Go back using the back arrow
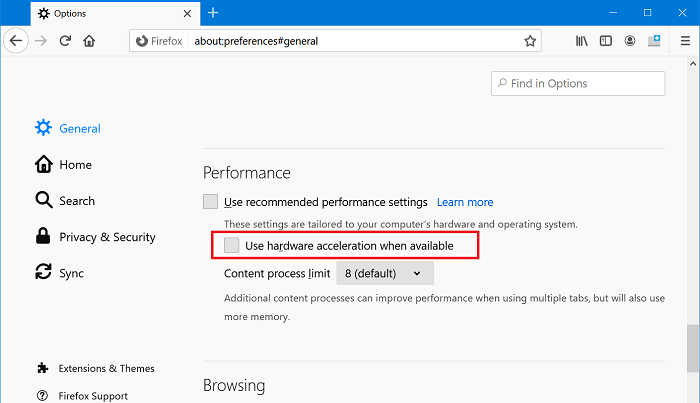The width and height of the screenshot is (700, 403). (x=16, y=41)
